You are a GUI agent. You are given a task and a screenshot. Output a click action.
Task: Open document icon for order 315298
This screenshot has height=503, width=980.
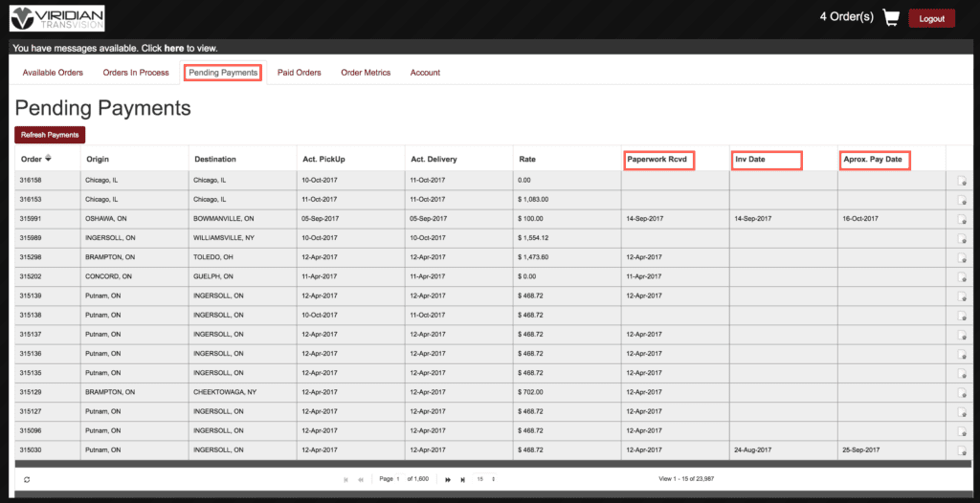[962, 257]
